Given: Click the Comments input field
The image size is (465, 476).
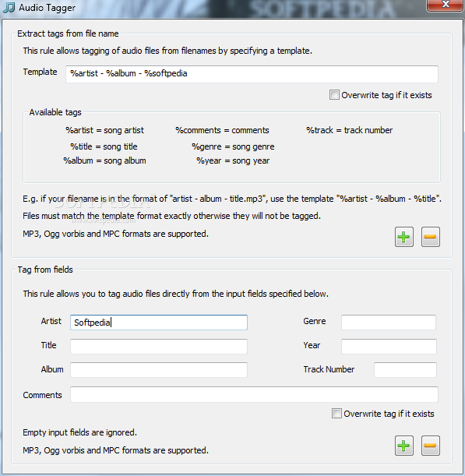Looking at the screenshot, I should [x=254, y=394].
